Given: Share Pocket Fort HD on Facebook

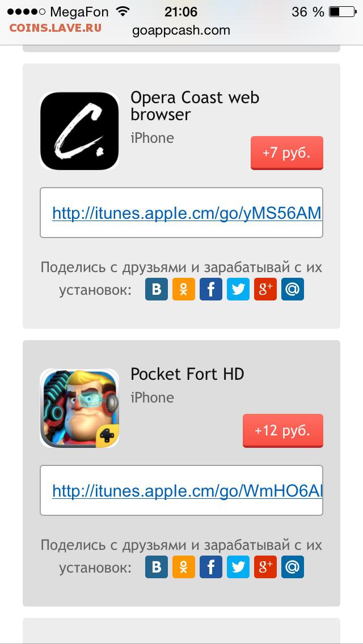Looking at the screenshot, I should coord(211,567).
